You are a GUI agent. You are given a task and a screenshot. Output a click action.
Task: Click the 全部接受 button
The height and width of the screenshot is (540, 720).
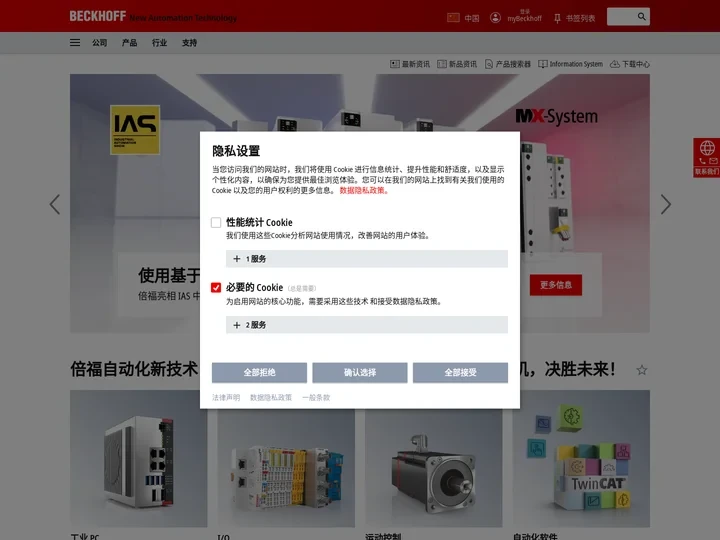tap(460, 372)
